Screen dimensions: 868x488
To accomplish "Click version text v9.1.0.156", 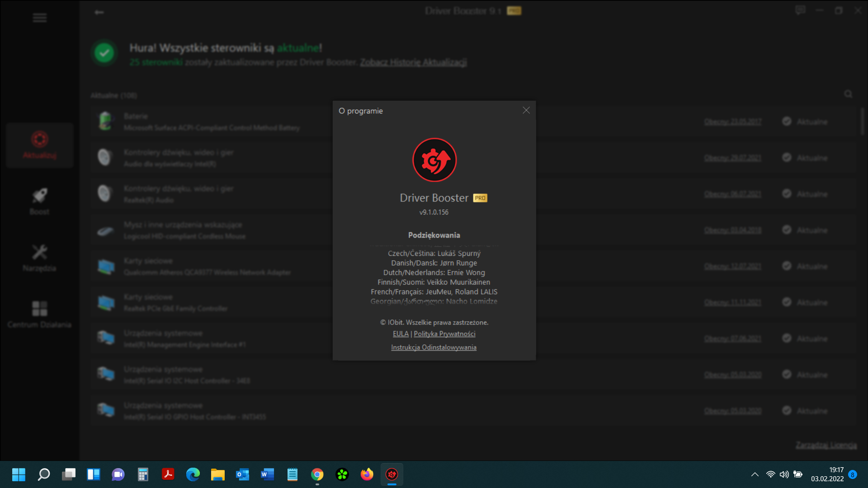I will (x=434, y=212).
